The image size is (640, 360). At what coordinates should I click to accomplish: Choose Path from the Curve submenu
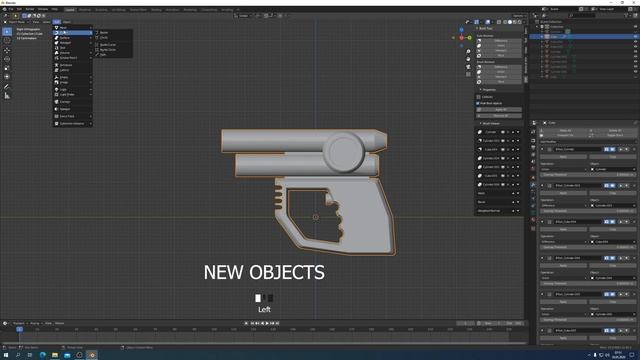click(x=113, y=55)
